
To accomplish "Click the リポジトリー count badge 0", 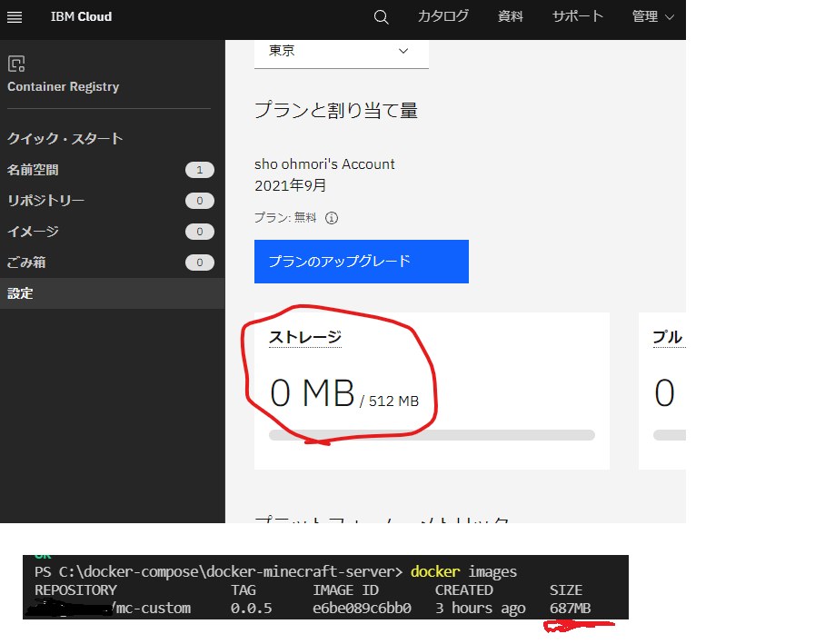I will click(x=199, y=201).
